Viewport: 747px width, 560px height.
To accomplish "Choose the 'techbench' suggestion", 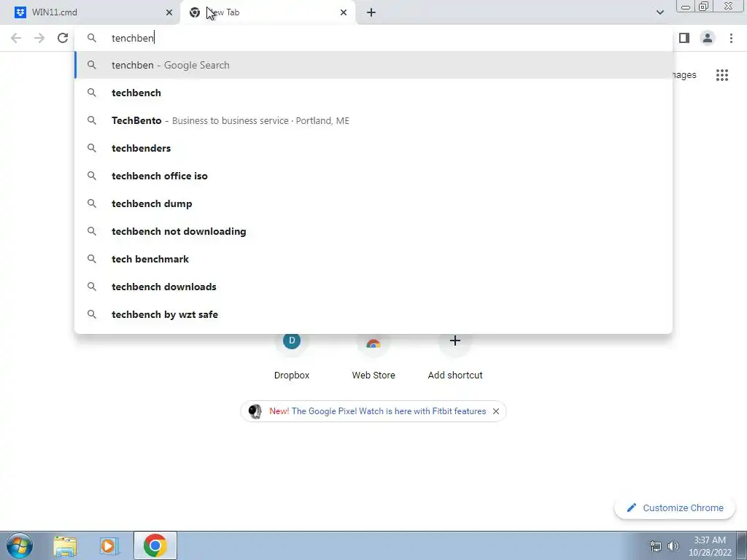I will tap(373, 93).
